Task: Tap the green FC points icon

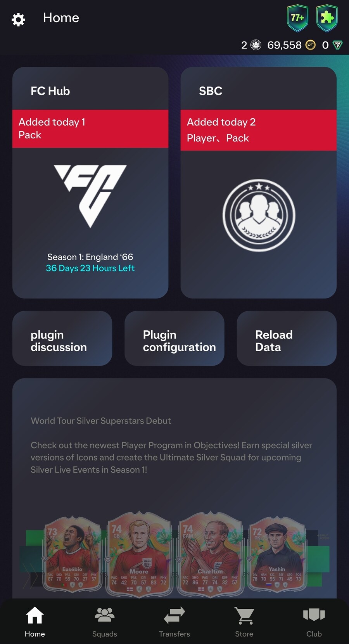Action: click(x=338, y=45)
